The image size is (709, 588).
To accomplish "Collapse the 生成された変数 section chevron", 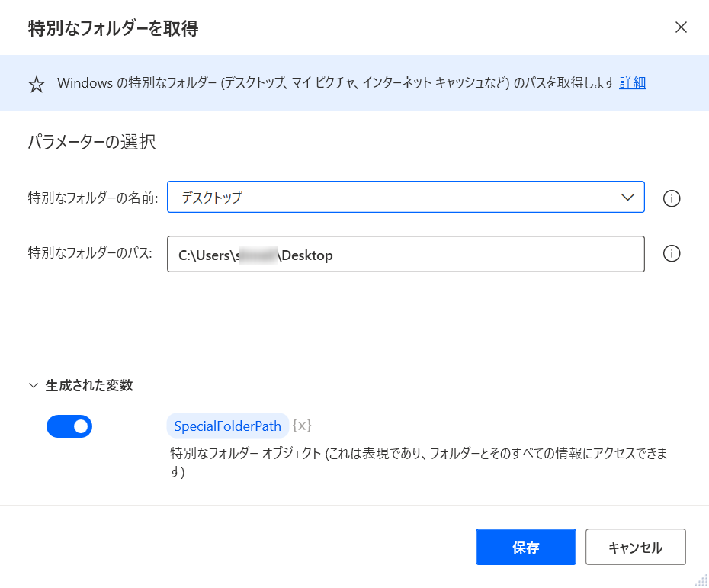I will [x=33, y=386].
